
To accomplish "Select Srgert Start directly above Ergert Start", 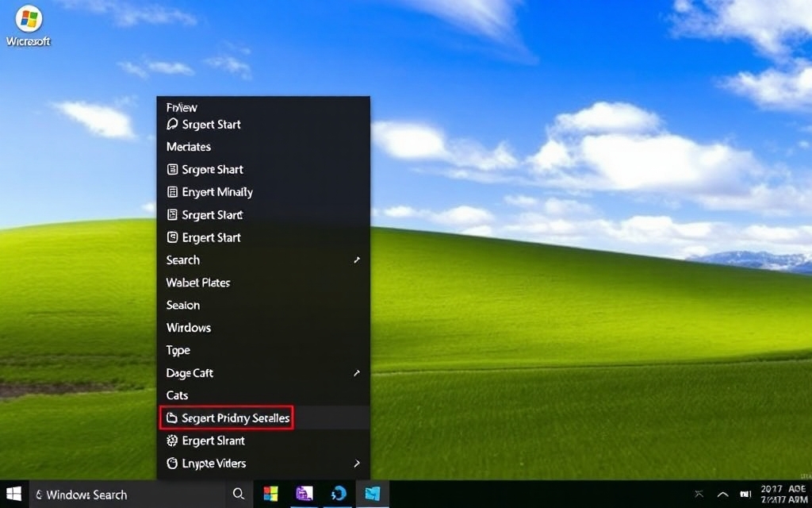I will (263, 214).
